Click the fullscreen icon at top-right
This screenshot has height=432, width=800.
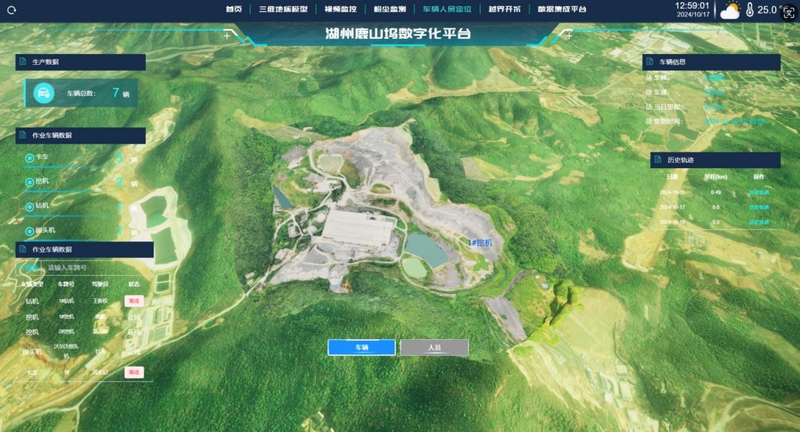(790, 14)
